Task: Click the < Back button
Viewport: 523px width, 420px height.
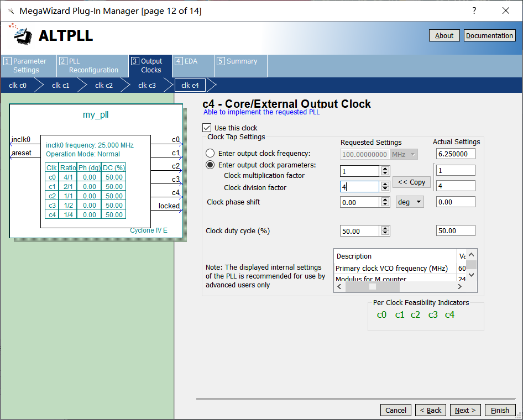Action: [x=430, y=410]
